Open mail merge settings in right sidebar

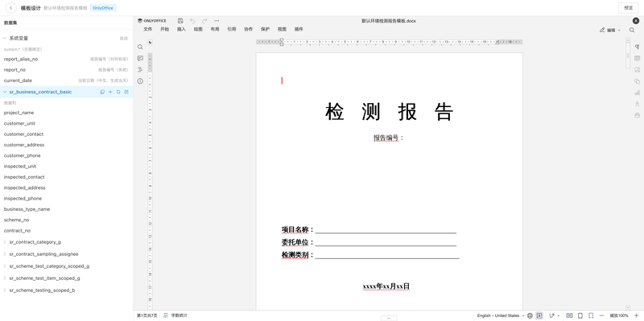tap(637, 115)
